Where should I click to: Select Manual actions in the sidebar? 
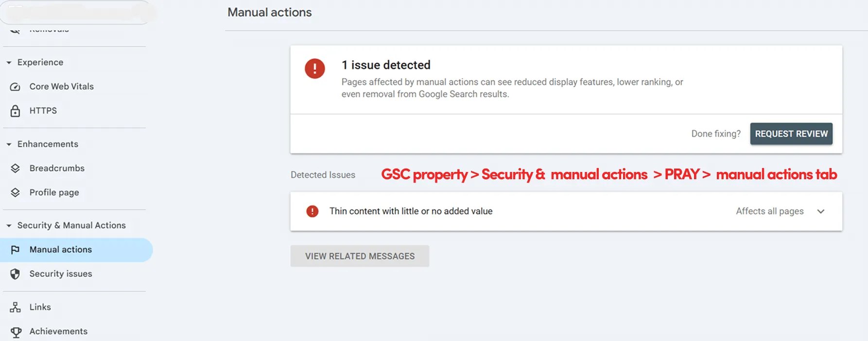tap(60, 249)
